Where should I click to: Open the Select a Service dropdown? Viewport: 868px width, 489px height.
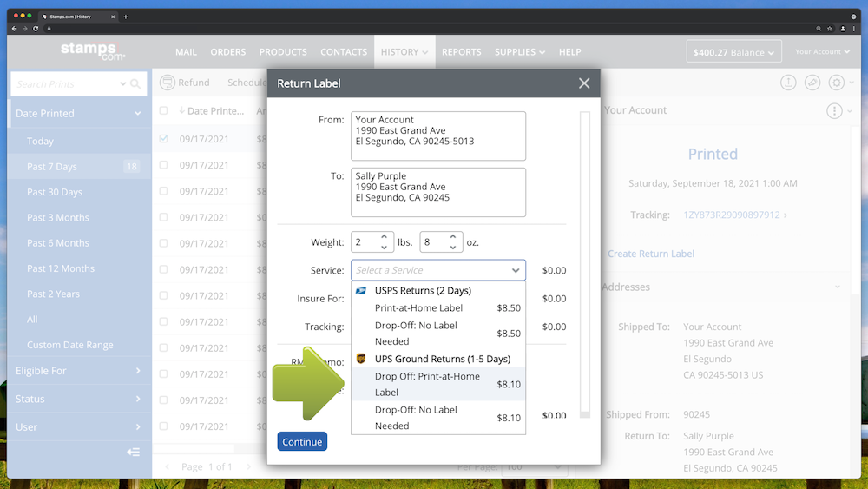click(x=438, y=270)
